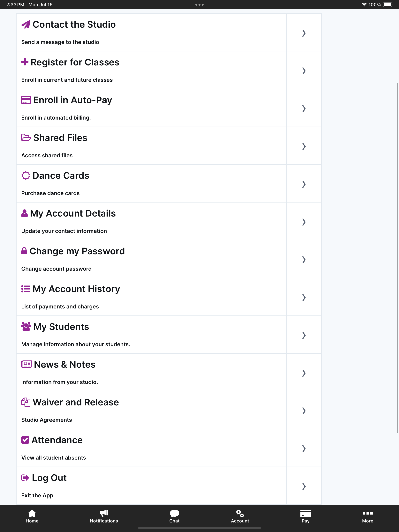Viewport: 399px width, 532px height.
Task: Open the Log Out row chevron
Action: (304, 486)
